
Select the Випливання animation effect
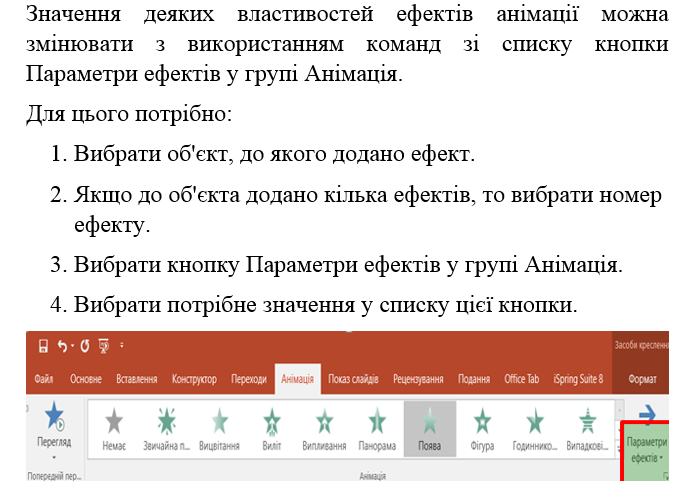(x=324, y=428)
